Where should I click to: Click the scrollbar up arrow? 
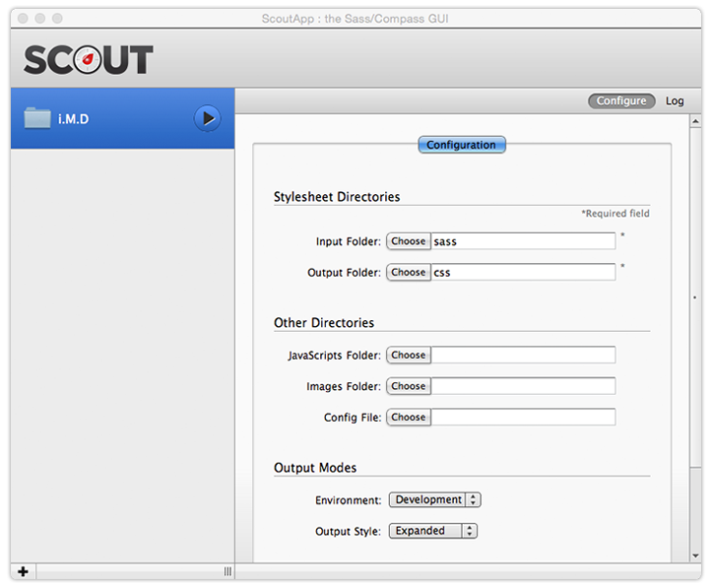point(695,121)
